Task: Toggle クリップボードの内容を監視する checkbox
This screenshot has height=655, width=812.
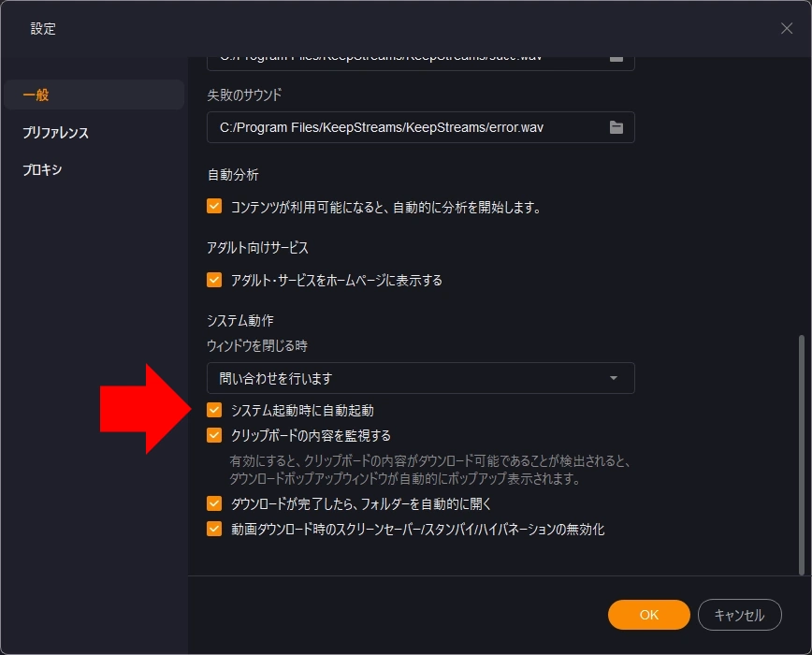Action: (214, 435)
